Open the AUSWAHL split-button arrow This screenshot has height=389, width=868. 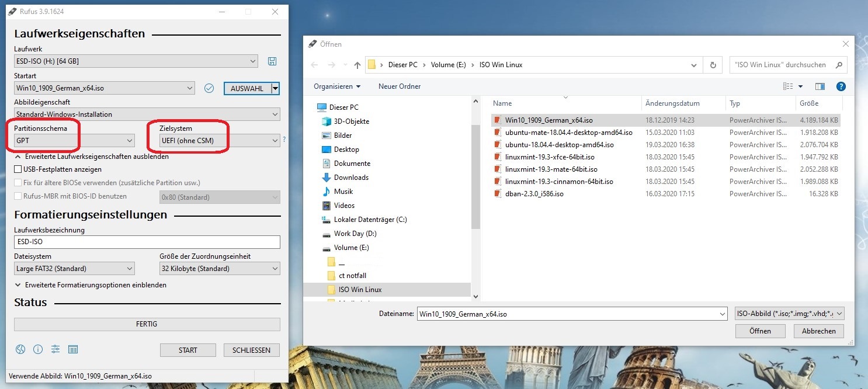point(275,88)
